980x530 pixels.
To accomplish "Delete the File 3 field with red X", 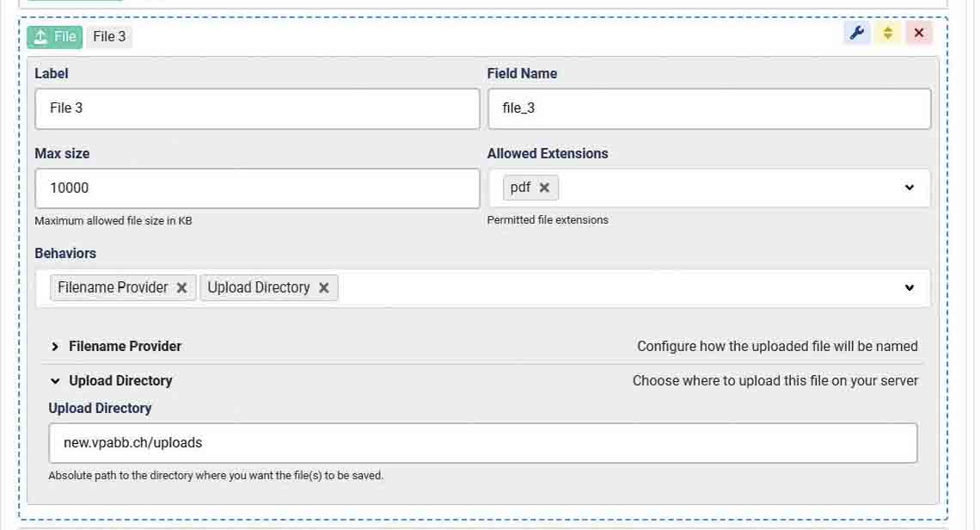I will click(x=919, y=34).
